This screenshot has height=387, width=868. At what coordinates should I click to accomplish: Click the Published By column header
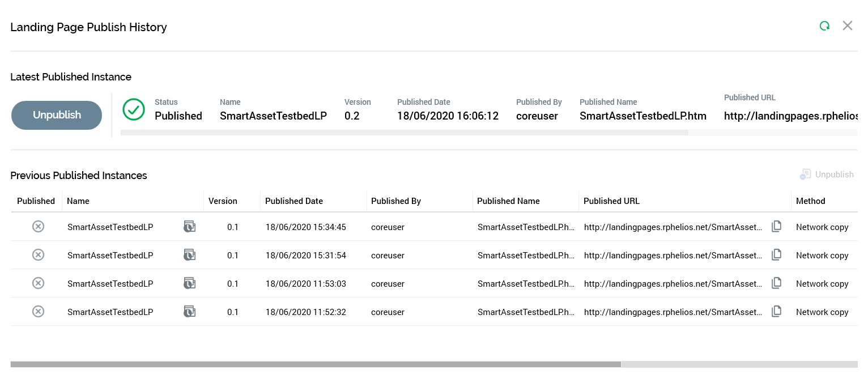[396, 201]
